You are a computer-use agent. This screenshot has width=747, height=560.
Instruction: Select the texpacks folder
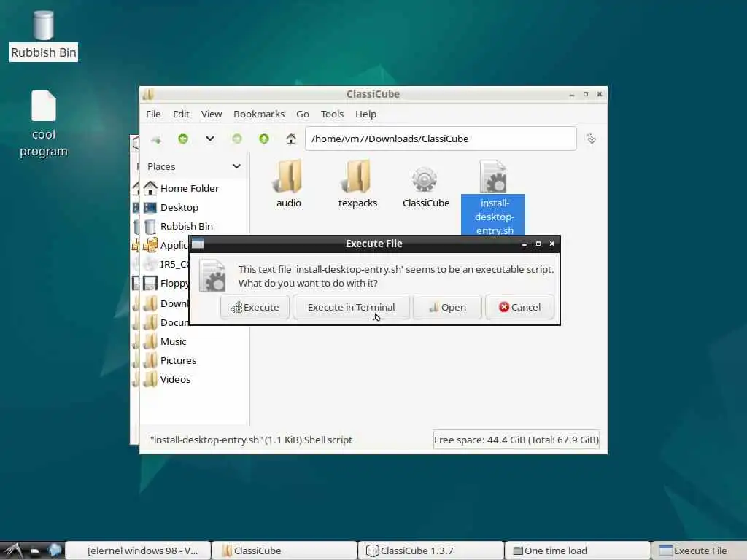pos(357,184)
